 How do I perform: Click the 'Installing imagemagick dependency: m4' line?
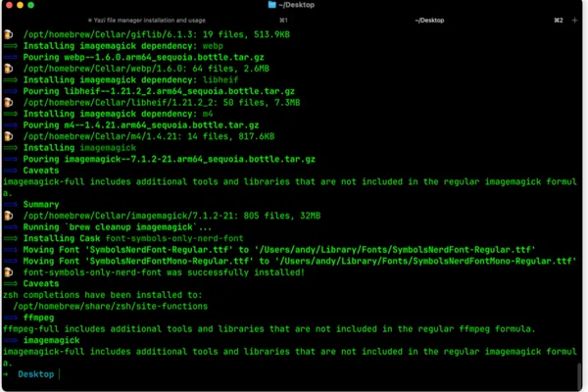119,114
